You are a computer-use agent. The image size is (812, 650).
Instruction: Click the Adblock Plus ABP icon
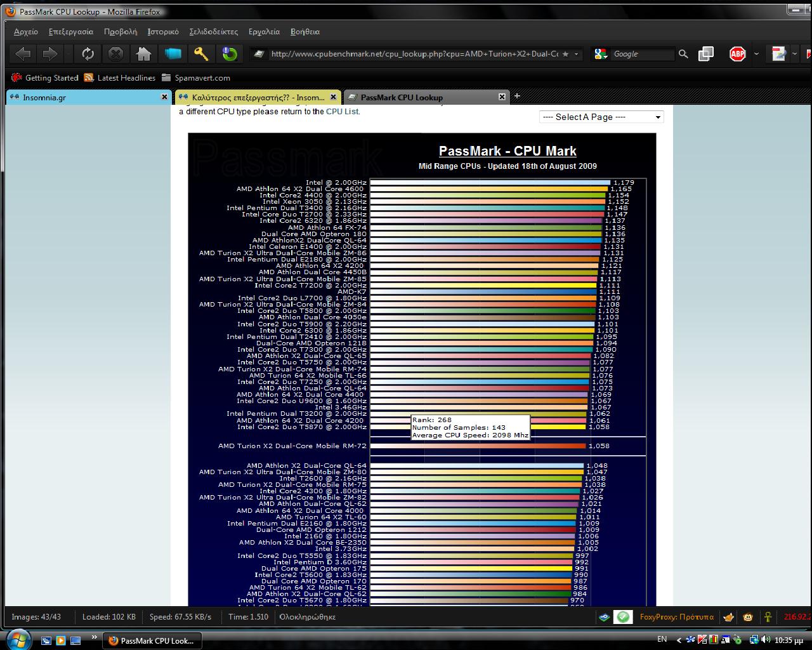click(737, 55)
